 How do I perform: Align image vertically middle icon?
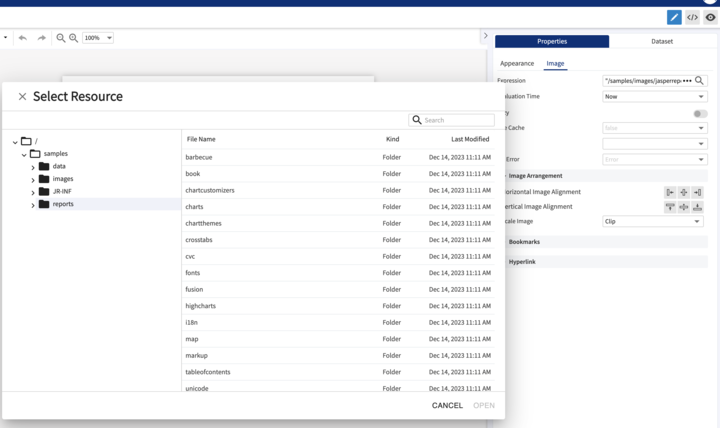click(x=684, y=207)
